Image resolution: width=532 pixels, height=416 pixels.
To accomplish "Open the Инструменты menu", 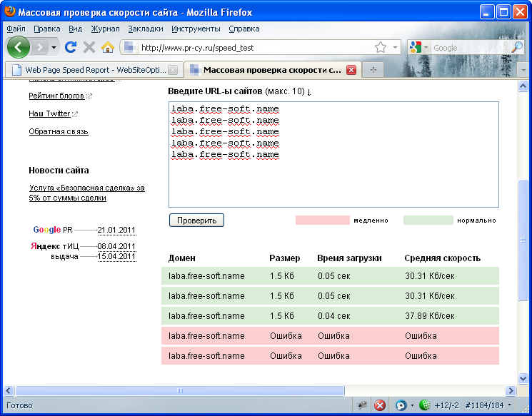I will [x=196, y=29].
